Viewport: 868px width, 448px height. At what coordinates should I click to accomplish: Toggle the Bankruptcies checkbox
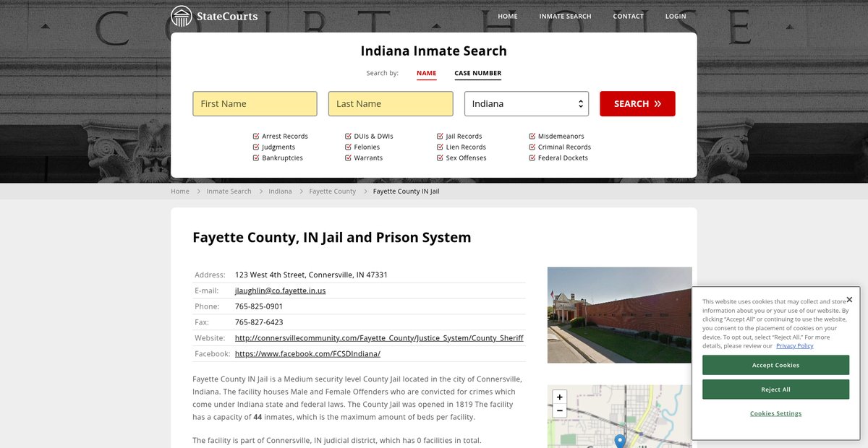click(256, 158)
